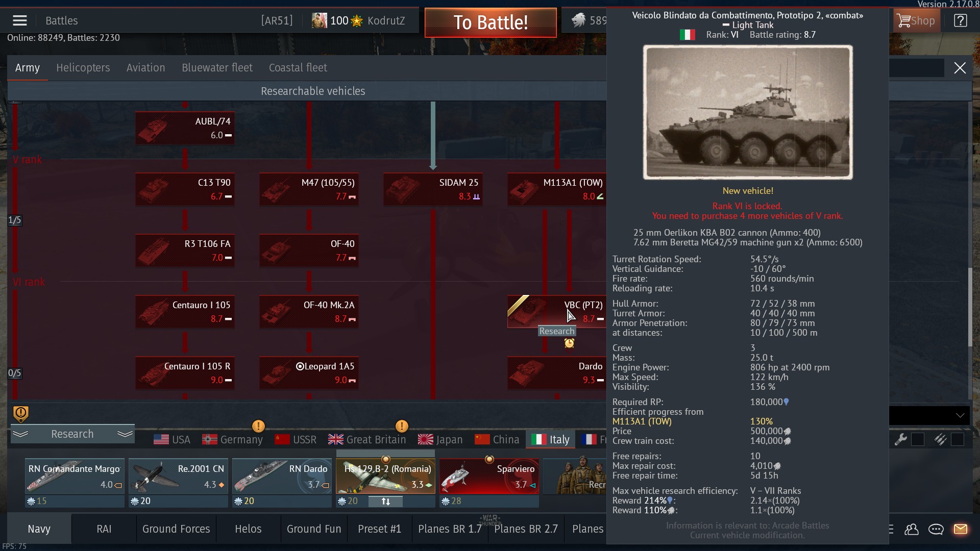Click the Research button under VBC (PT2)
This screenshot has width=980, height=551.
[557, 331]
